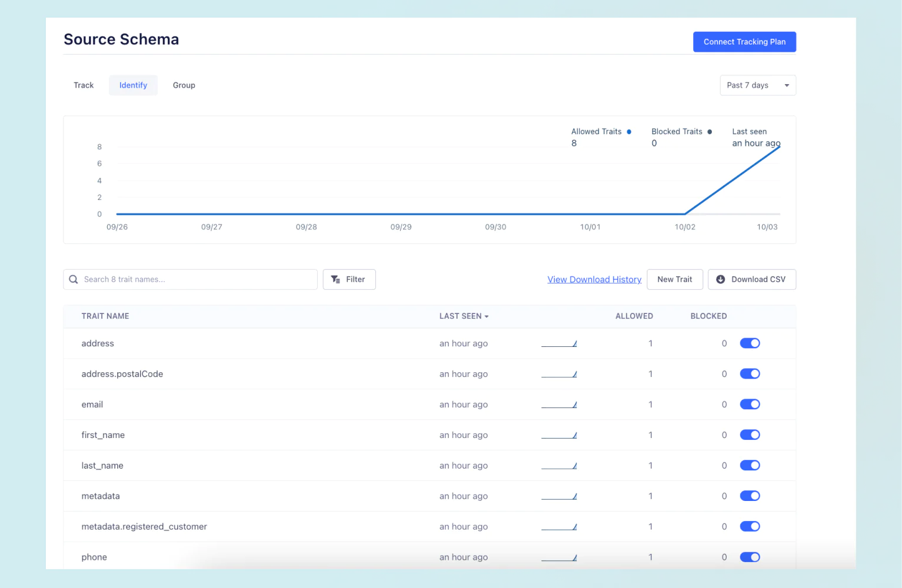Click the Filter icon beside the search bar
Image resolution: width=902 pixels, height=588 pixels.
(x=335, y=279)
